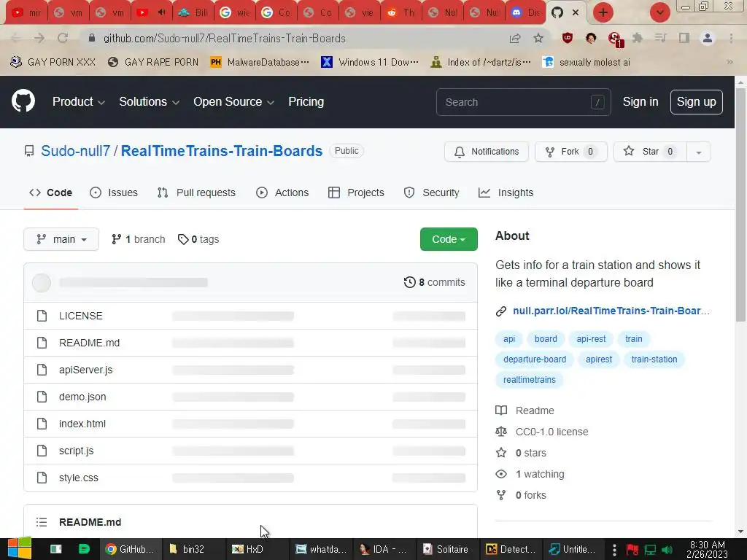Fork the repository with Fork button

point(571,152)
